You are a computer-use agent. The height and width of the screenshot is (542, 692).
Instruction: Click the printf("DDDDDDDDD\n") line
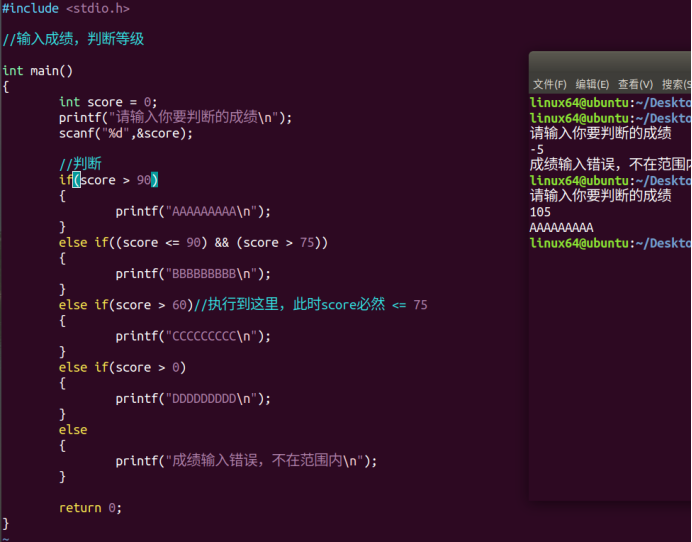click(193, 399)
